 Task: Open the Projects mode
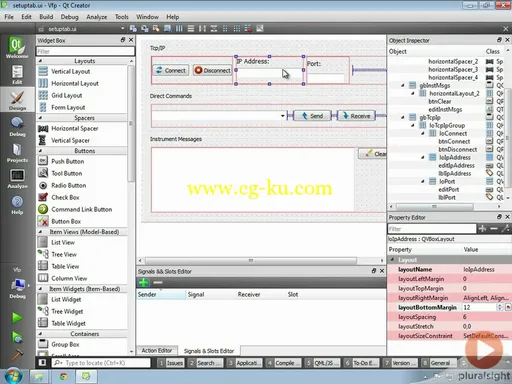click(17, 153)
